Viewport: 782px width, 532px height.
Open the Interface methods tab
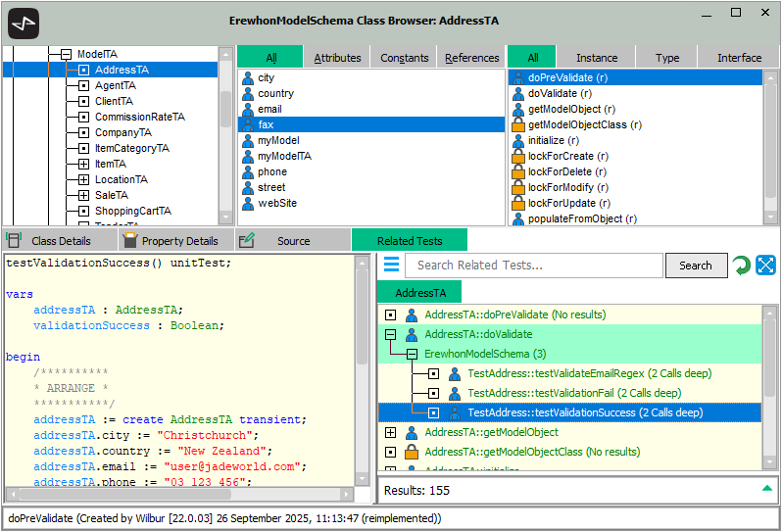click(738, 58)
